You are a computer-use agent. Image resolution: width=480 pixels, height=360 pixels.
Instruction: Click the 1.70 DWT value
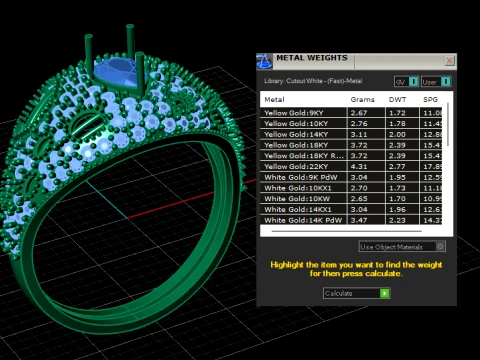click(x=397, y=199)
